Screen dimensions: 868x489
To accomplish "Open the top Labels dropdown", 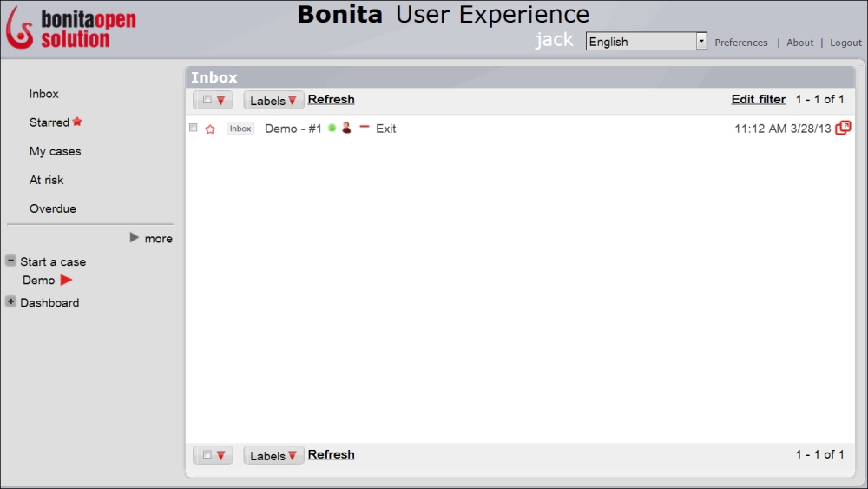I will [x=273, y=100].
